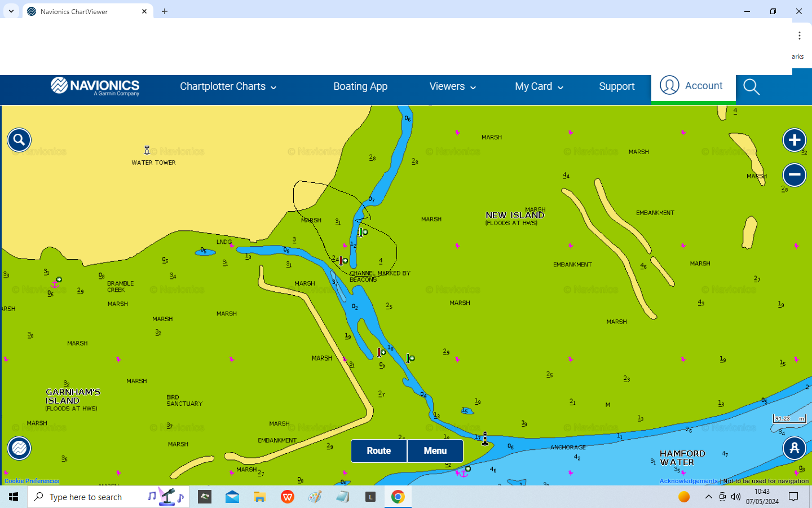Click the Windows Start button
812x508 pixels.
[14, 497]
